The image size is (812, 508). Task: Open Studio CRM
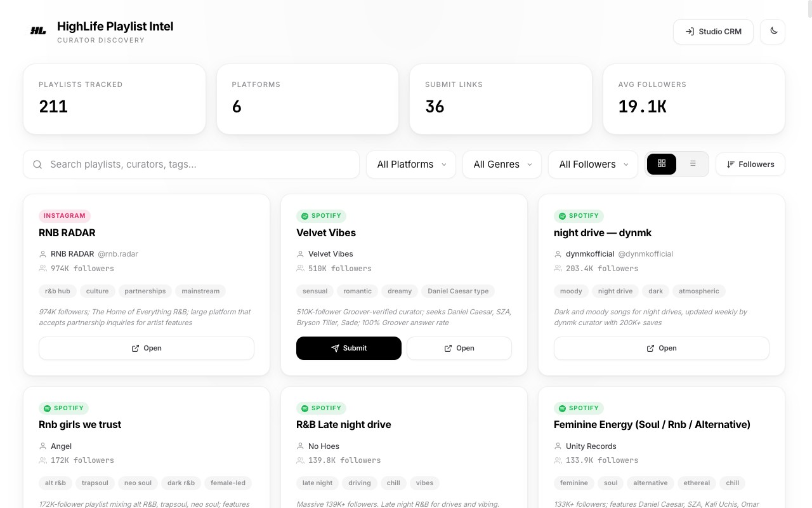click(713, 32)
